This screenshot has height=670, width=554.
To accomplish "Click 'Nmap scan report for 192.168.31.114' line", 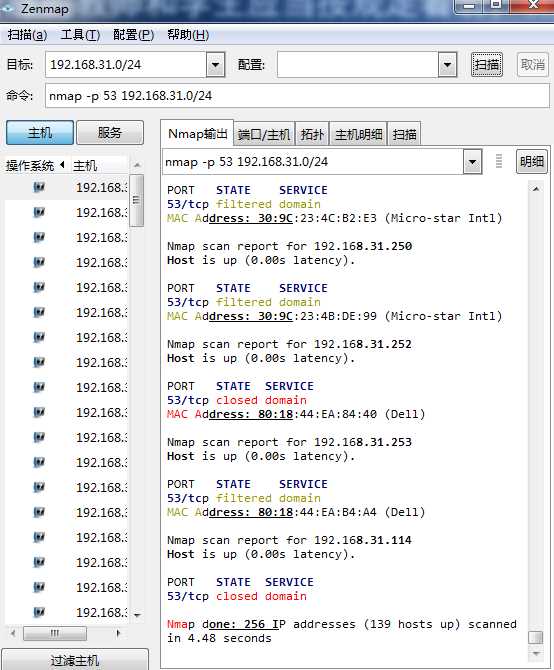I will coord(289,541).
